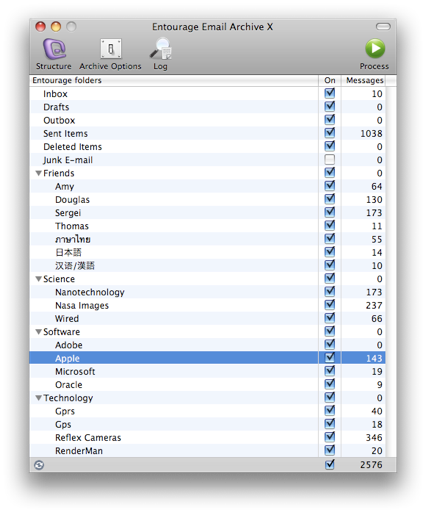Collapse the Software folder group
The image size is (426, 513).
pos(39,332)
